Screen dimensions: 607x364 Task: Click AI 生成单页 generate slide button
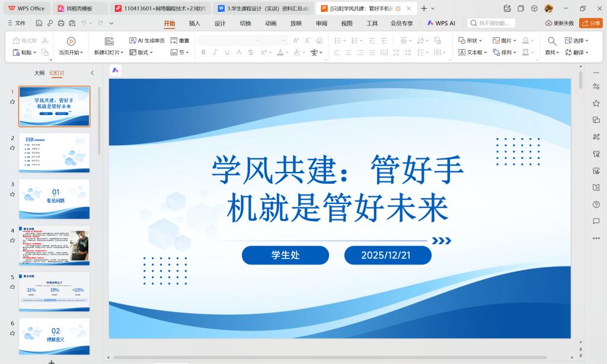148,40
